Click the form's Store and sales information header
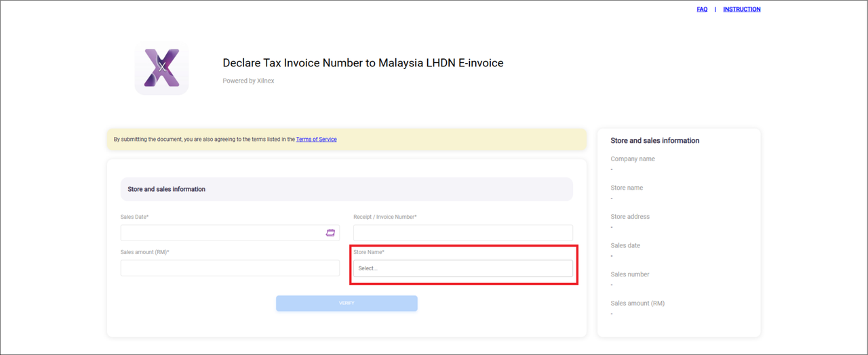The width and height of the screenshot is (868, 355). click(166, 189)
